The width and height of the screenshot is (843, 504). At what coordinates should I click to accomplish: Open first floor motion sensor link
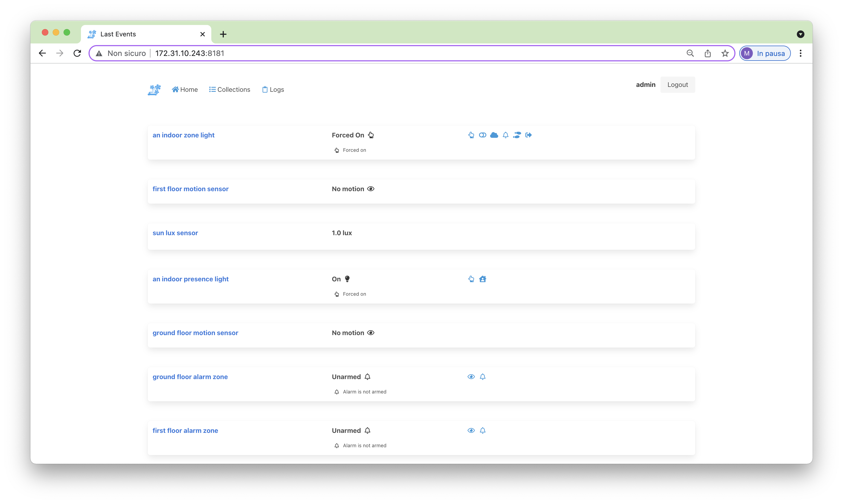click(191, 189)
